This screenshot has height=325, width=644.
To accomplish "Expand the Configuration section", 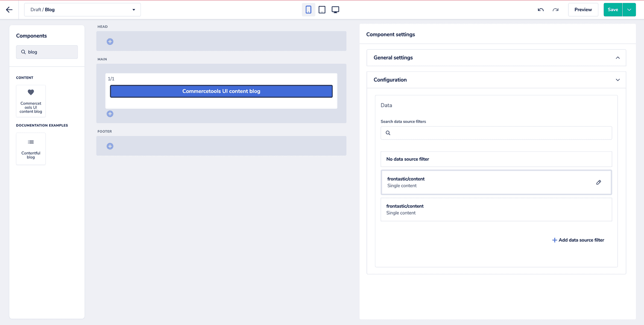I will click(x=618, y=80).
